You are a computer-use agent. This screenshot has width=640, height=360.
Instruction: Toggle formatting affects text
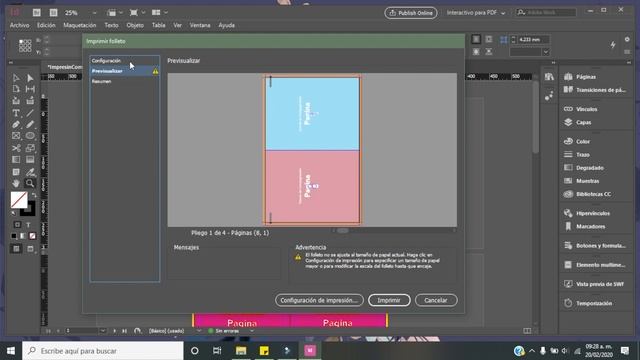coord(28,224)
